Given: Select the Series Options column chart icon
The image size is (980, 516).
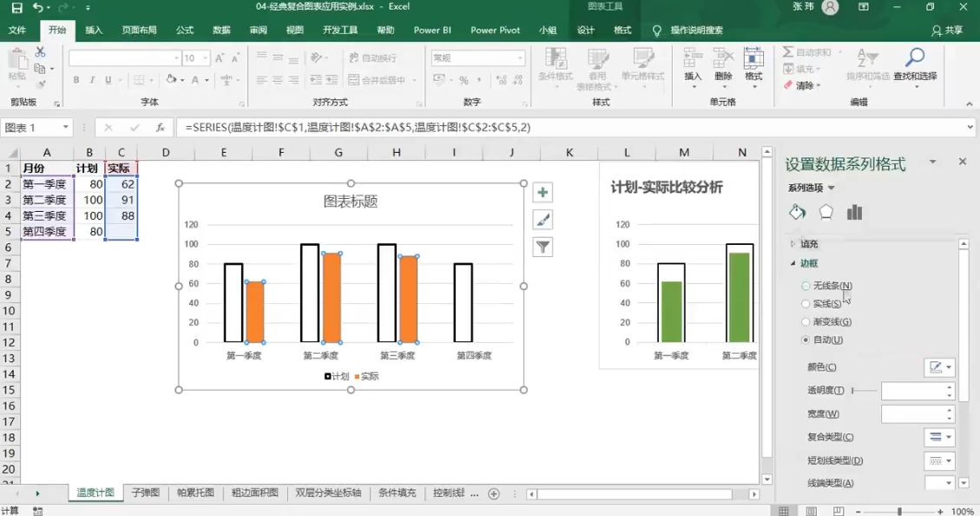Looking at the screenshot, I should coord(854,211).
